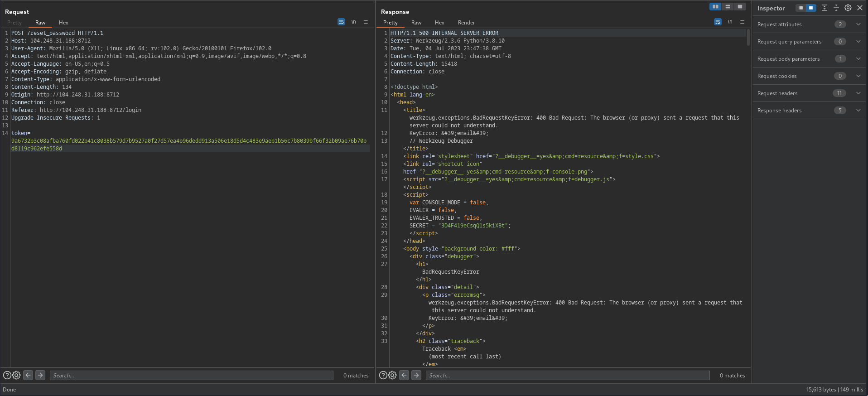Viewport: 868px width, 396px height.
Task: Expand Request query parameters section
Action: point(858,42)
